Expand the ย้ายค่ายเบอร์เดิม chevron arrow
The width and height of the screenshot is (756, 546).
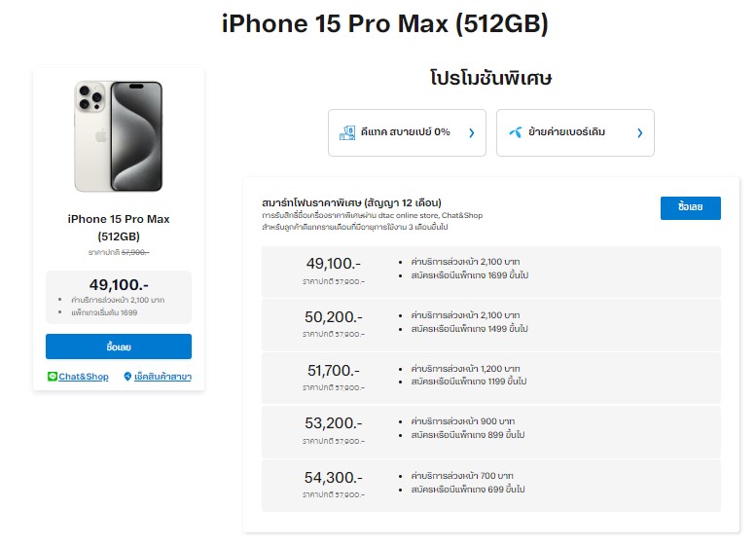pos(639,132)
